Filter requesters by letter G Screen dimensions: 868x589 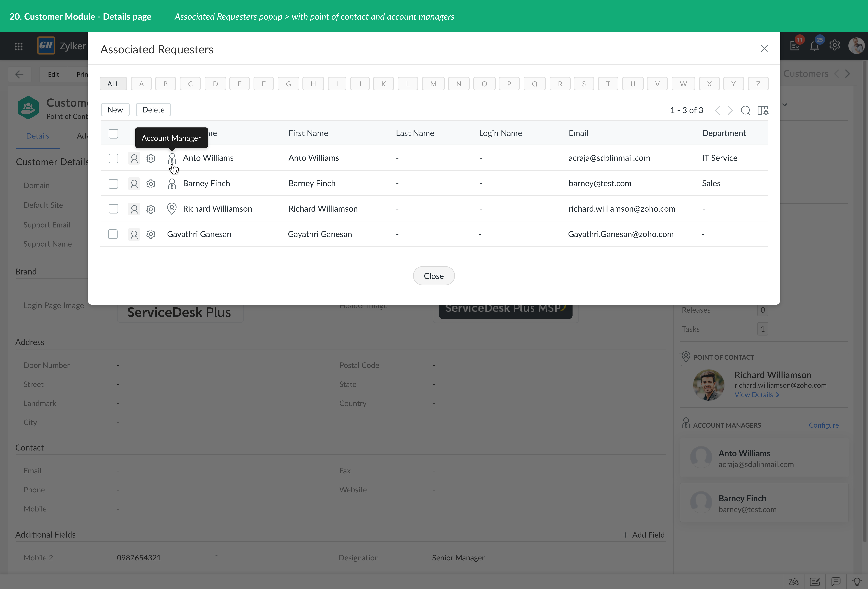coord(288,84)
